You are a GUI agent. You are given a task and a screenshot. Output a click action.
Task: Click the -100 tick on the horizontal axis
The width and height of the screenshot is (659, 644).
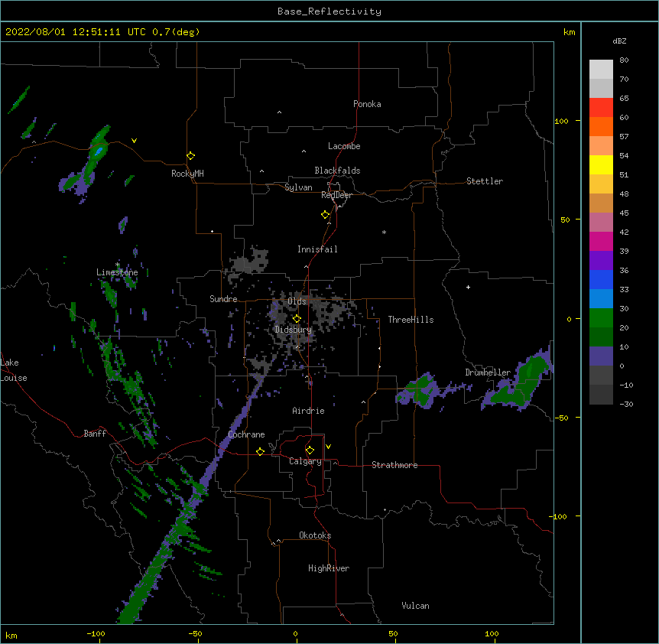pyautogui.click(x=96, y=633)
